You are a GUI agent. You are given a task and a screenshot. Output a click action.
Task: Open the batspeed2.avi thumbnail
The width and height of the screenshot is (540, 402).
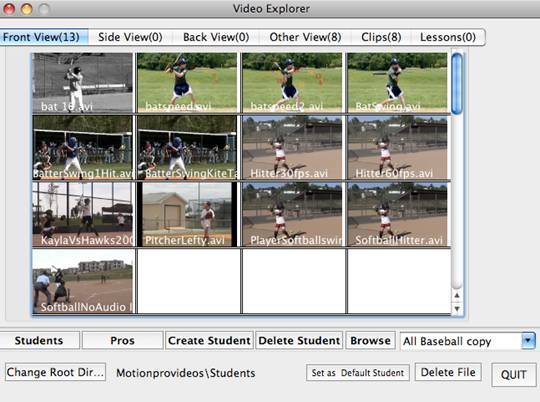pyautogui.click(x=292, y=83)
